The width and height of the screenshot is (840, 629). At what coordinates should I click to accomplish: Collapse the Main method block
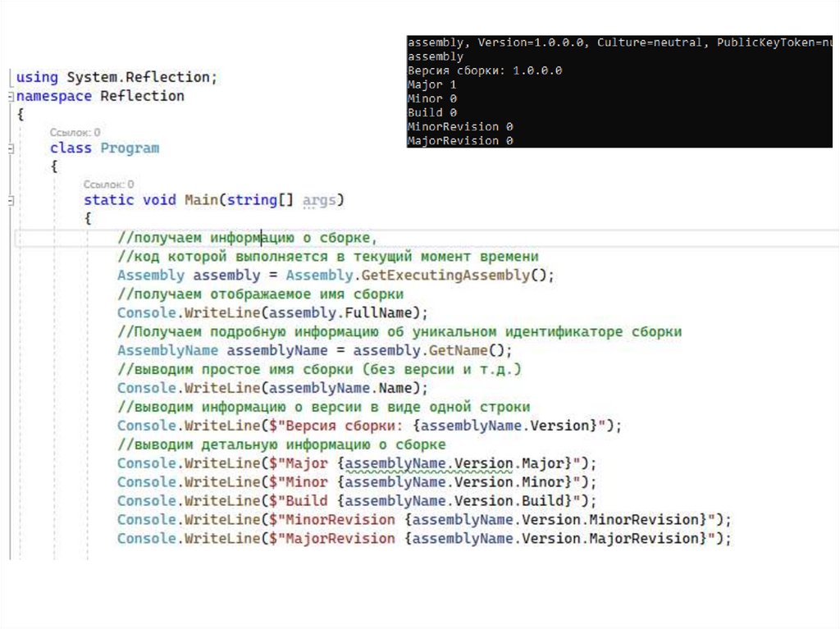point(11,200)
